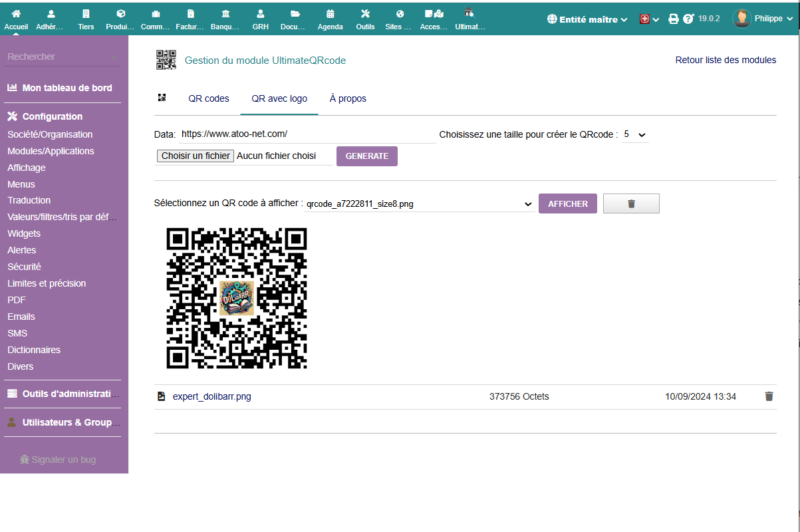Open the expert_dolibarr.png file link
800x532 pixels.
(x=212, y=397)
